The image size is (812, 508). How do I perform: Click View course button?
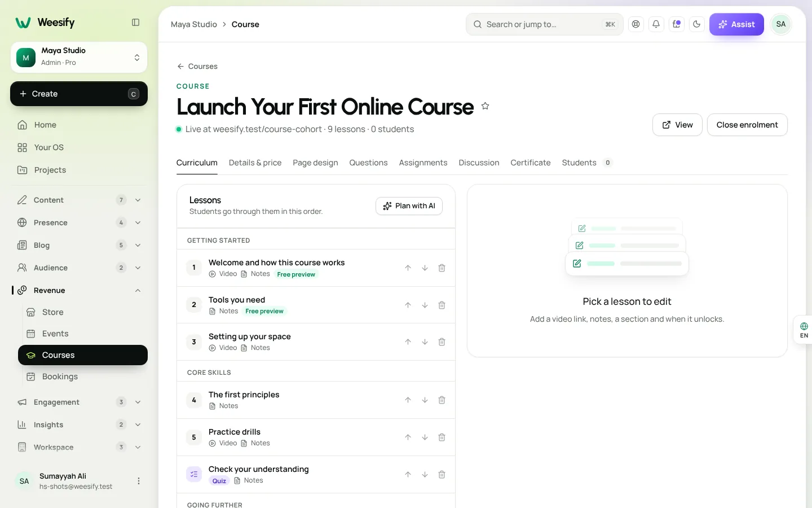tap(677, 125)
